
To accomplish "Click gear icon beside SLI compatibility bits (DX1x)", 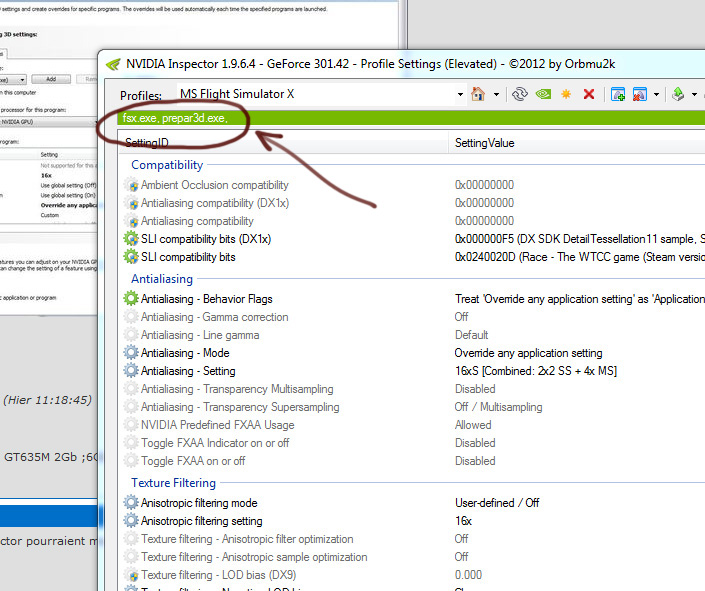I will [131, 239].
